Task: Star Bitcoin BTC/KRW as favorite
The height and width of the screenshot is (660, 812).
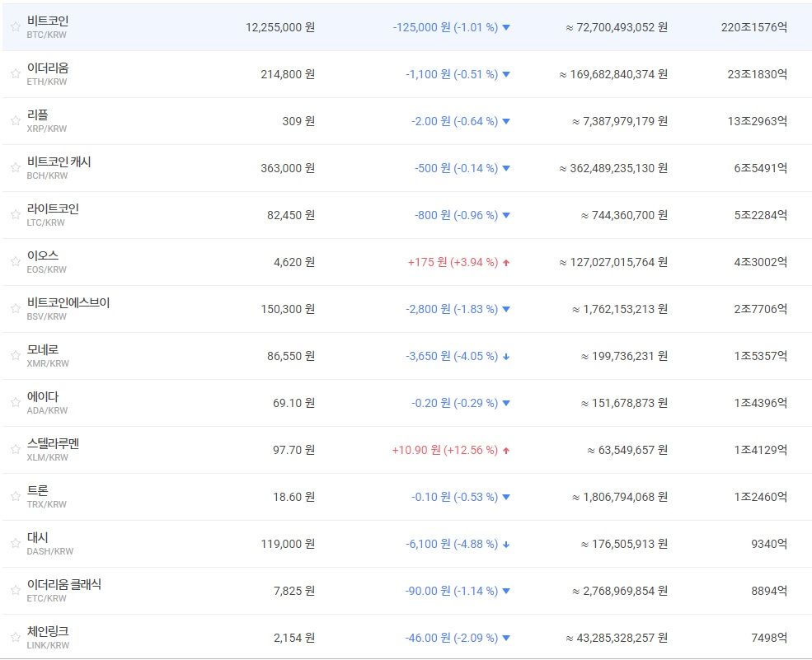Action: 15,26
